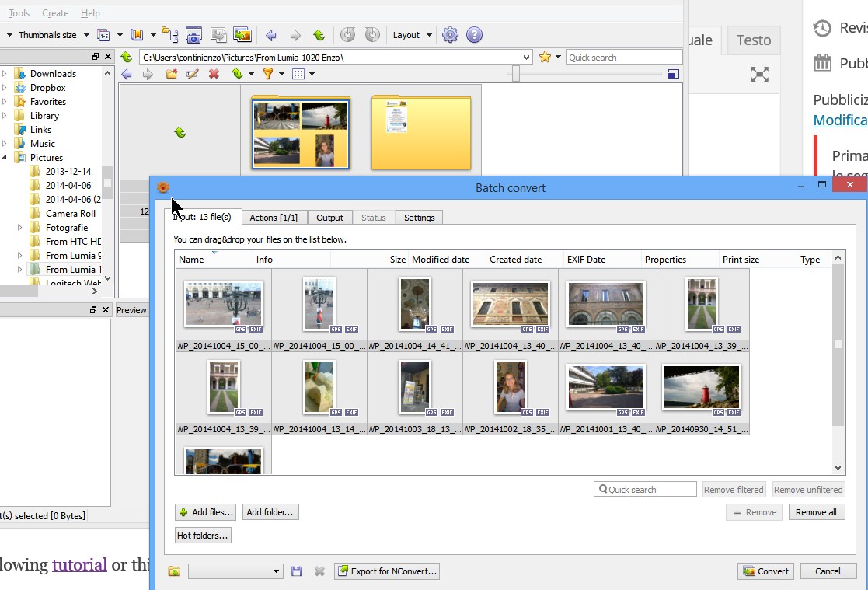Open the Layout dropdown menu
This screenshot has width=868, height=590.
click(x=411, y=35)
